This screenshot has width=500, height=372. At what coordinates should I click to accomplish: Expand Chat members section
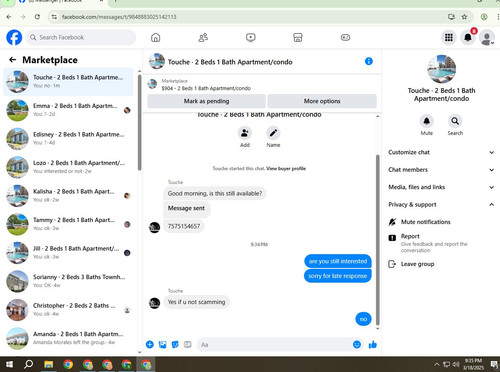point(441,170)
